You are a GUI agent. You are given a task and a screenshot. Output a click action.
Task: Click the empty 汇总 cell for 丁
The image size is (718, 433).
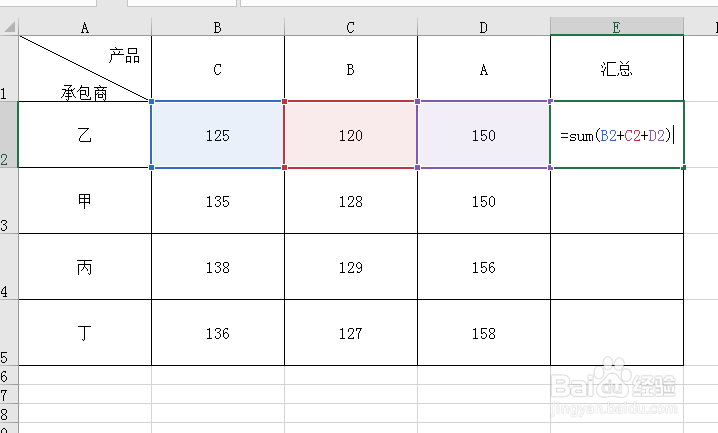(617, 333)
